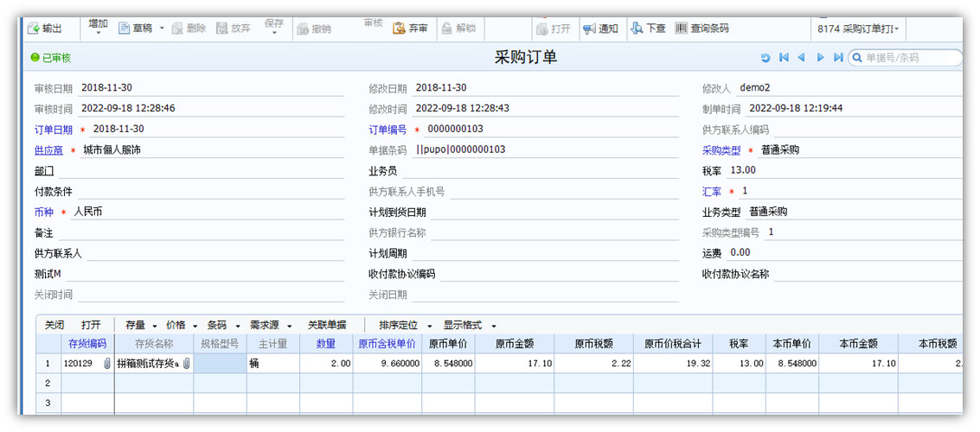Click the 付款条件 input field

[211, 192]
